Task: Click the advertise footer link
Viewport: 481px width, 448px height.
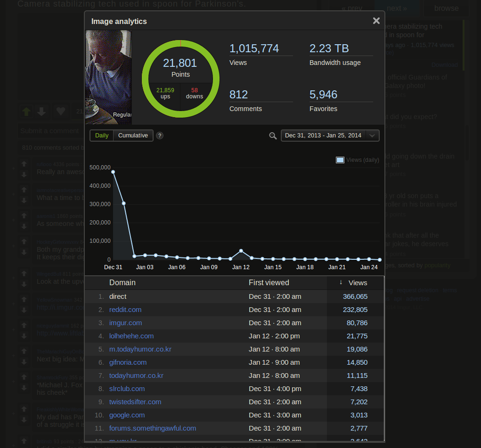Action: (417, 299)
